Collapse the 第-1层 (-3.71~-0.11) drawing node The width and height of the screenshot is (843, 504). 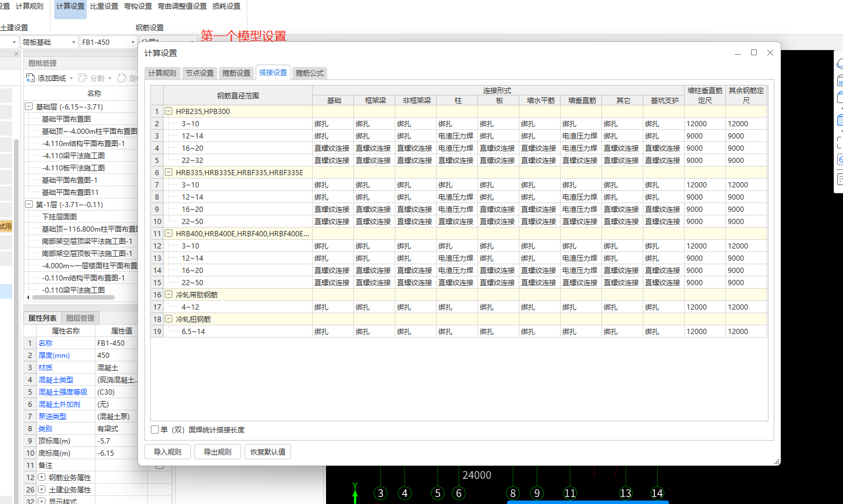[29, 204]
